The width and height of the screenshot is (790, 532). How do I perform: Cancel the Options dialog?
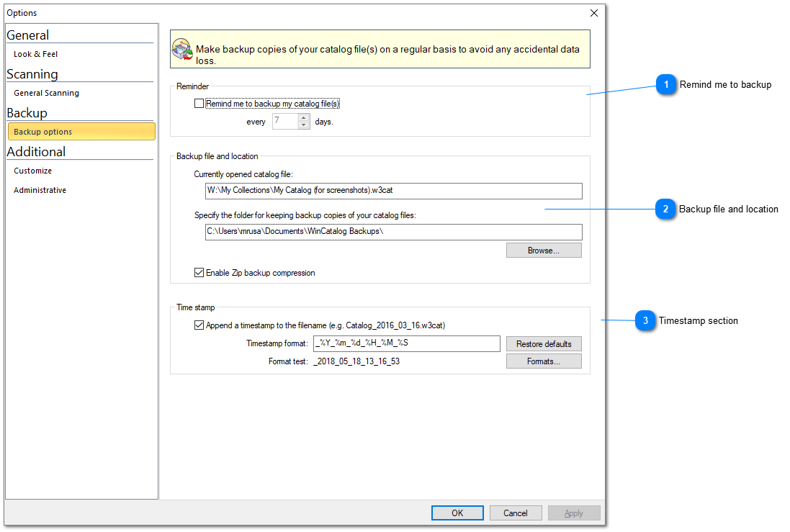pyautogui.click(x=516, y=513)
